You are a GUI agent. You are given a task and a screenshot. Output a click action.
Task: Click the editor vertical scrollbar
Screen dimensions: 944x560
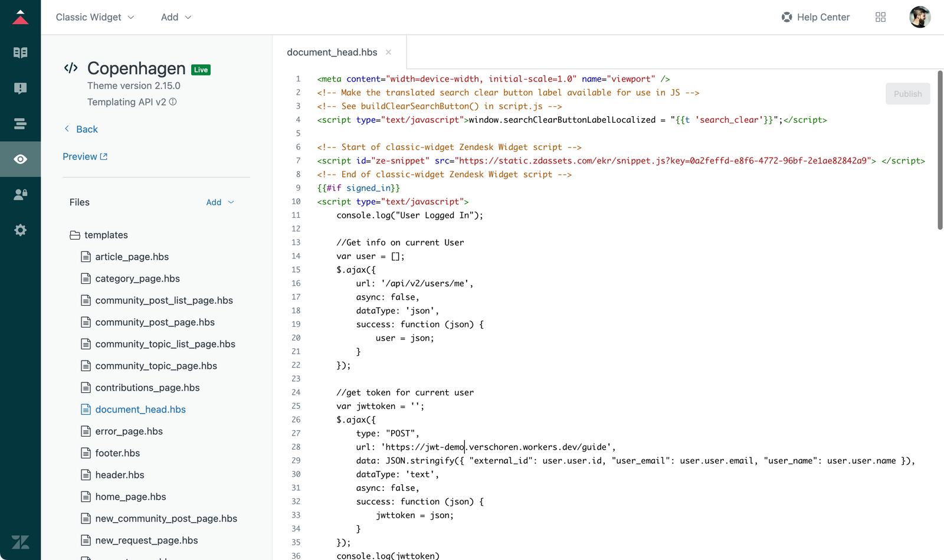coord(940,150)
